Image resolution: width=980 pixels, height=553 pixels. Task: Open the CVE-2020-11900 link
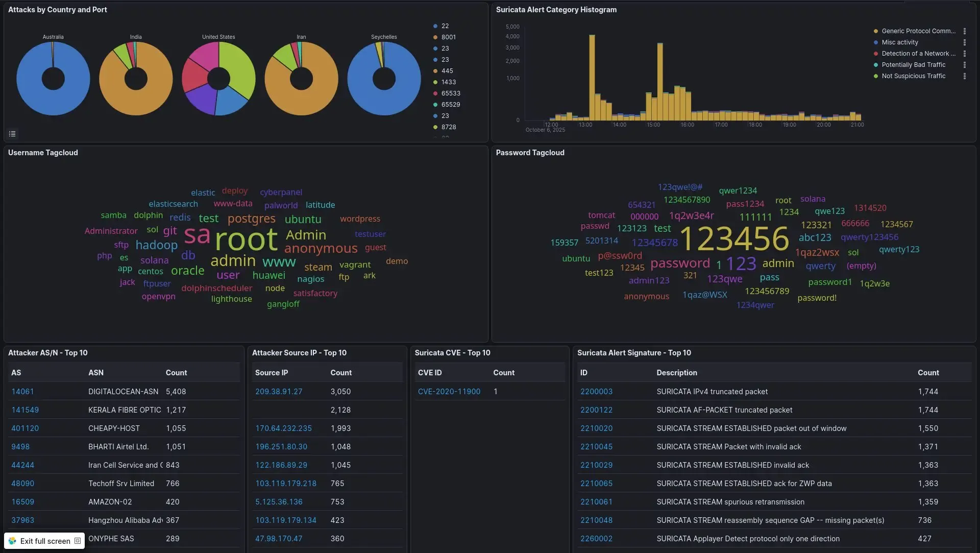pos(449,391)
